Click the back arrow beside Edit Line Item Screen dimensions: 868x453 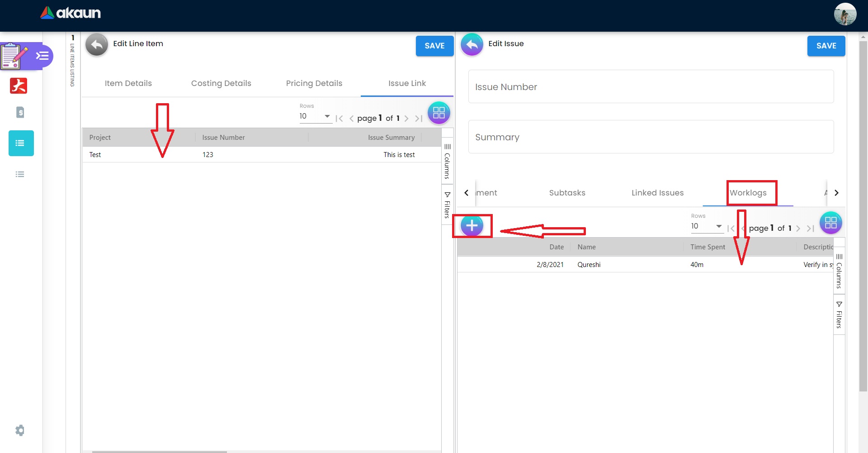pos(97,45)
